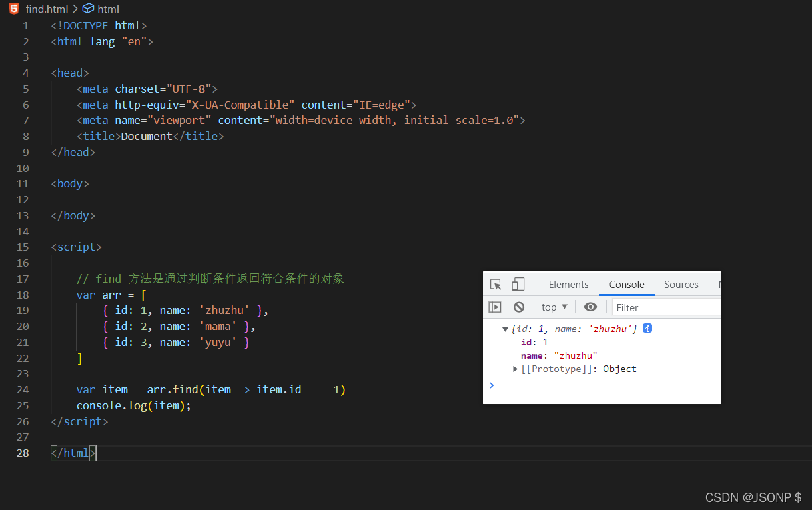Switch to the Elements tab

[x=568, y=285]
